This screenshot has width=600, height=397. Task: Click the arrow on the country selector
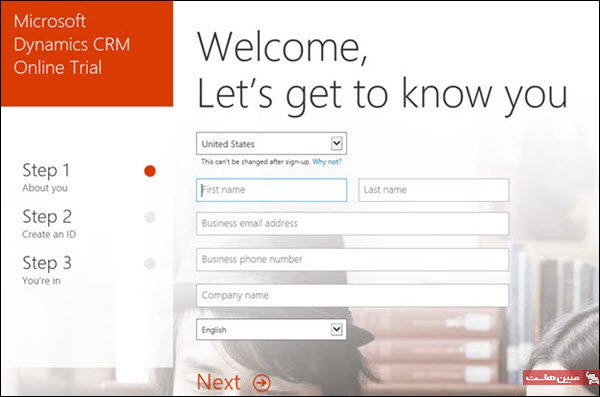[336, 144]
